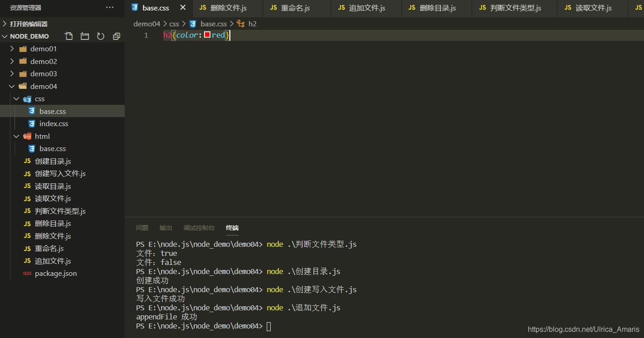The image size is (644, 338).
Task: Expand the demo03 folder chevron
Action: coord(12,73)
